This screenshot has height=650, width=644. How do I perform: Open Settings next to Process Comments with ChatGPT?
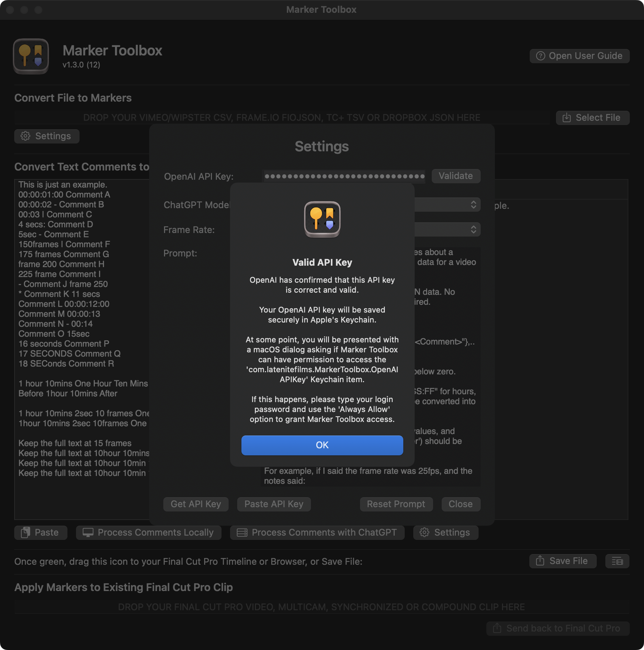coord(446,532)
